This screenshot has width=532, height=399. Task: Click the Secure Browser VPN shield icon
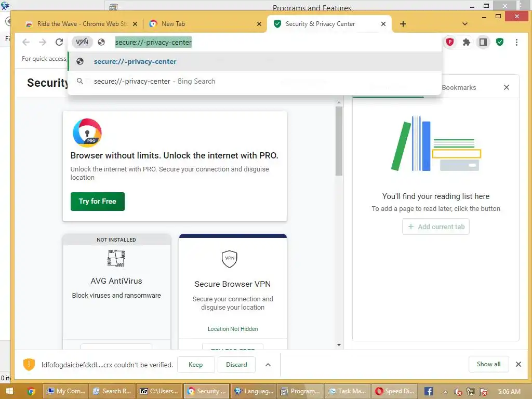tap(229, 259)
